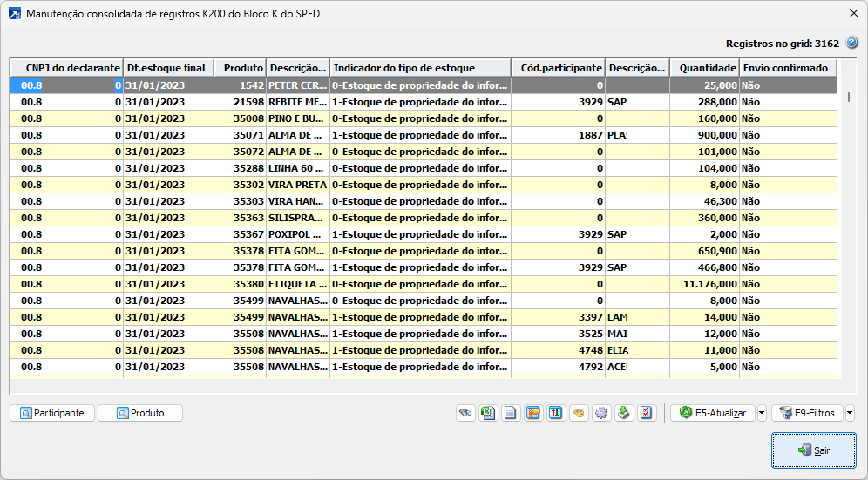Click the binoculars search icon
868x480 pixels.
[465, 413]
